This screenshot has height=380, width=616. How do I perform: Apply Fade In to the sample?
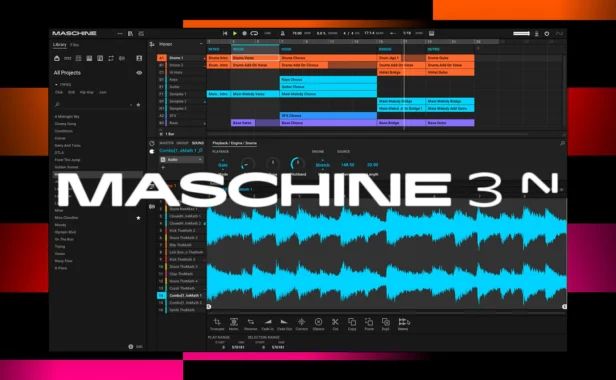point(268,322)
